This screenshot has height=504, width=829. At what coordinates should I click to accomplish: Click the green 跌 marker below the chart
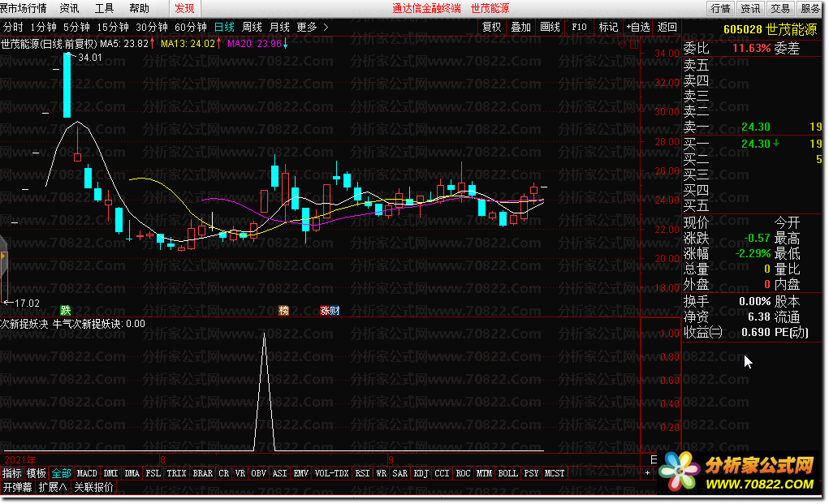[x=66, y=311]
